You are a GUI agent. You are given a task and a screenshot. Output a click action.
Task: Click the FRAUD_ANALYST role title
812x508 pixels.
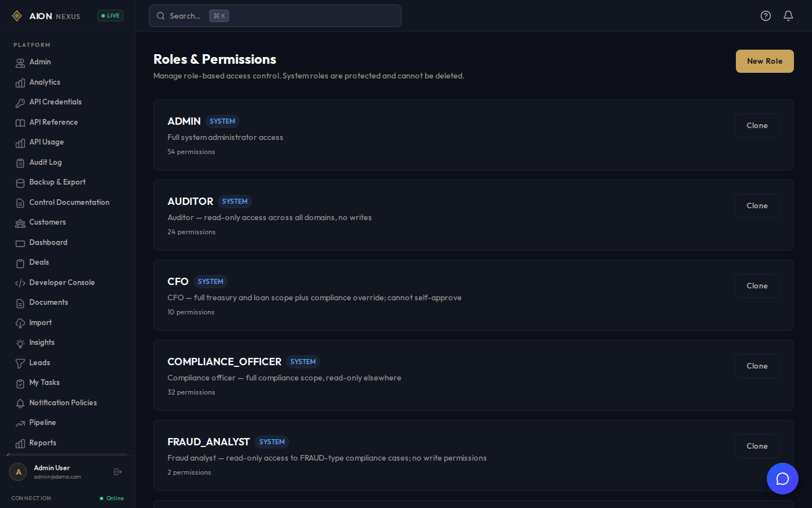pyautogui.click(x=209, y=442)
